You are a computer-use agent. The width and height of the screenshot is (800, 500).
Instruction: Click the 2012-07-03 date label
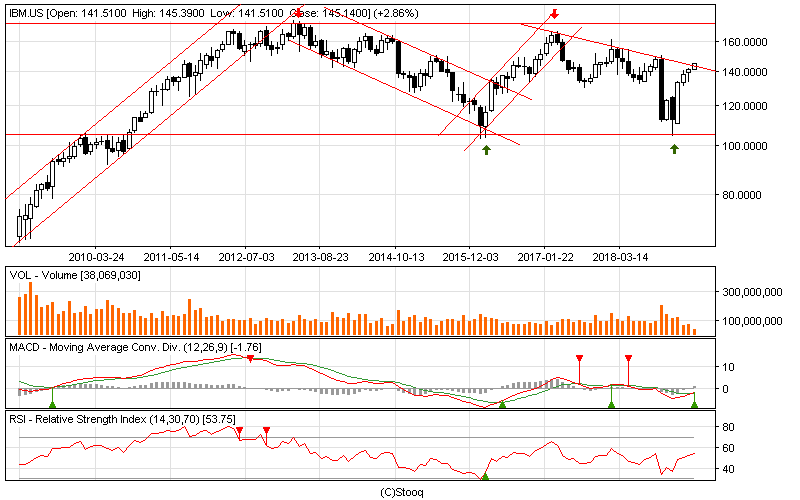tap(246, 257)
